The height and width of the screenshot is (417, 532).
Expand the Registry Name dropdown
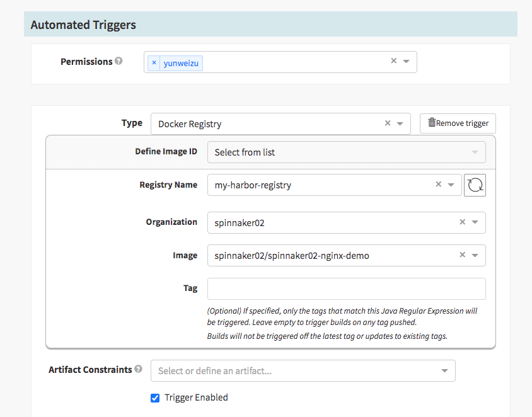coord(451,185)
